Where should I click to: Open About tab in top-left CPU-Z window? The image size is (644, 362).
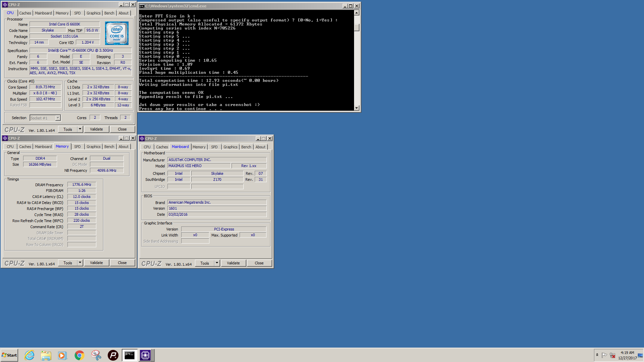(123, 13)
